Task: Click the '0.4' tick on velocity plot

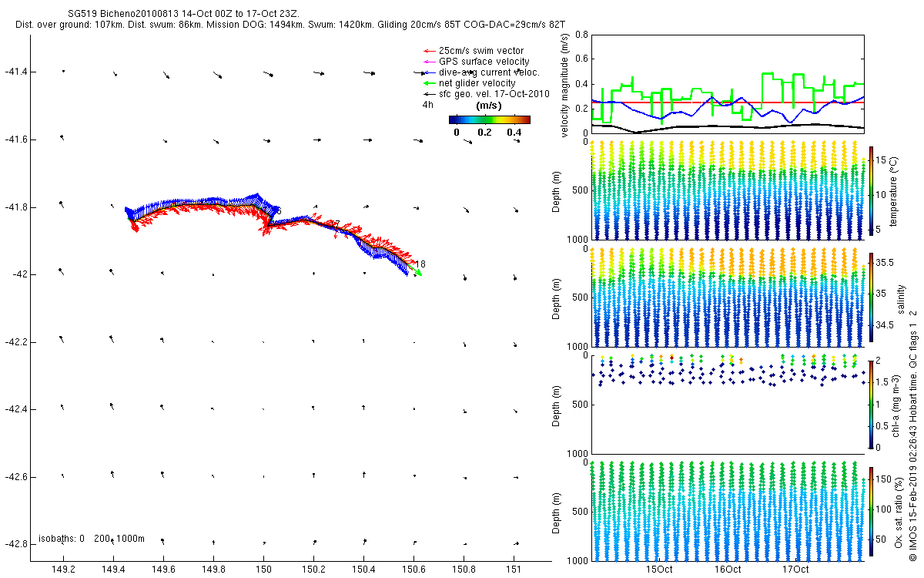Action: point(582,83)
